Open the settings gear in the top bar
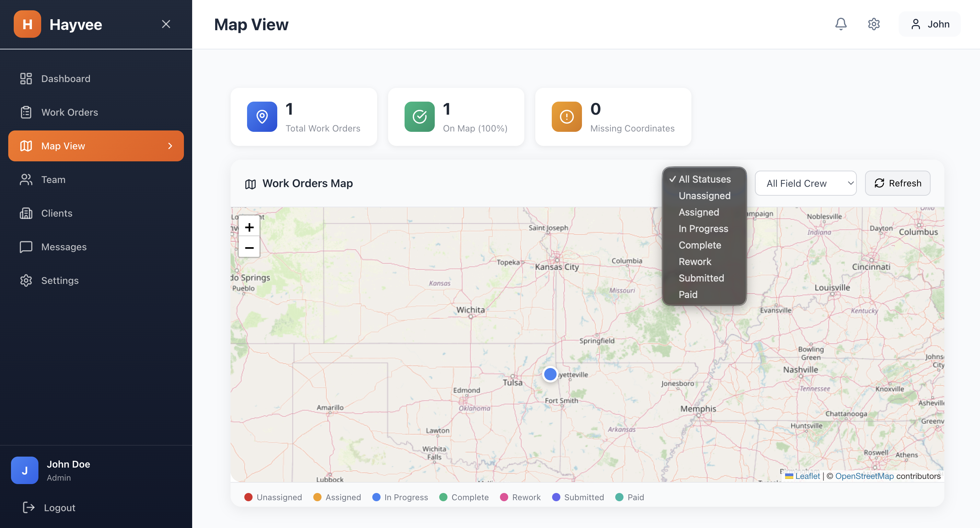This screenshot has width=980, height=528. click(874, 24)
